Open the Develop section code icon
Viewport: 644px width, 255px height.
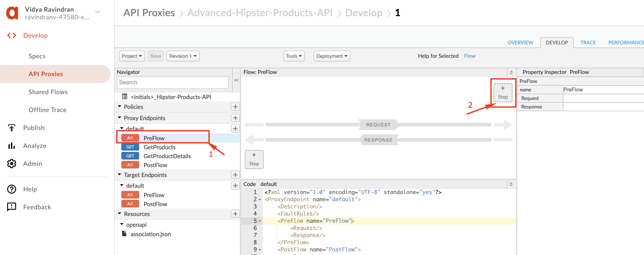pyautogui.click(x=12, y=36)
